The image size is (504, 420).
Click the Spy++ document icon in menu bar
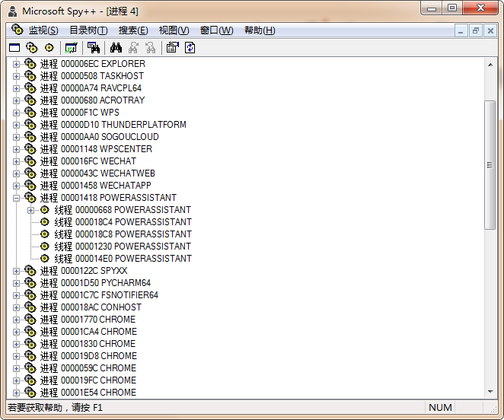17,30
